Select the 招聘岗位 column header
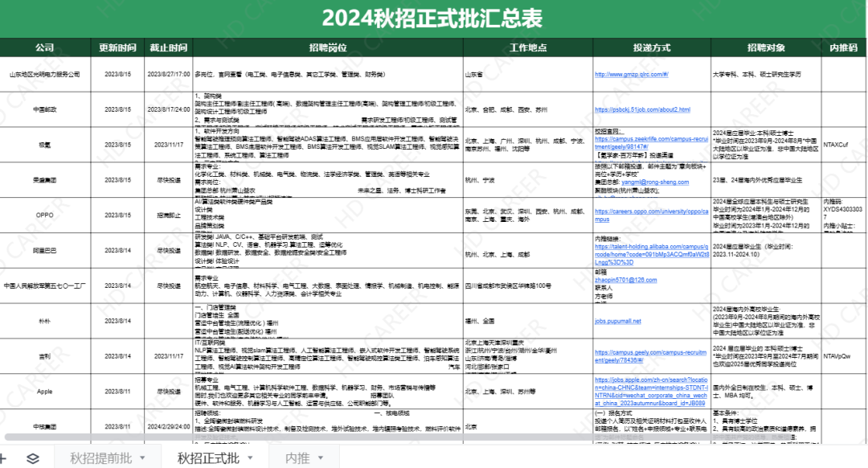The image size is (868, 468). tap(328, 47)
